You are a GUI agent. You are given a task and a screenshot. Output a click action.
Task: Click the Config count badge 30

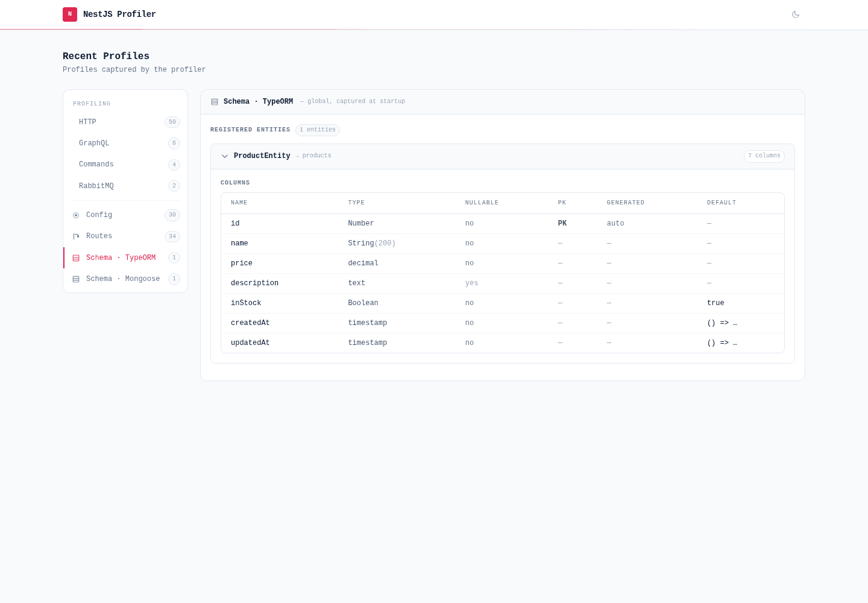tap(172, 215)
